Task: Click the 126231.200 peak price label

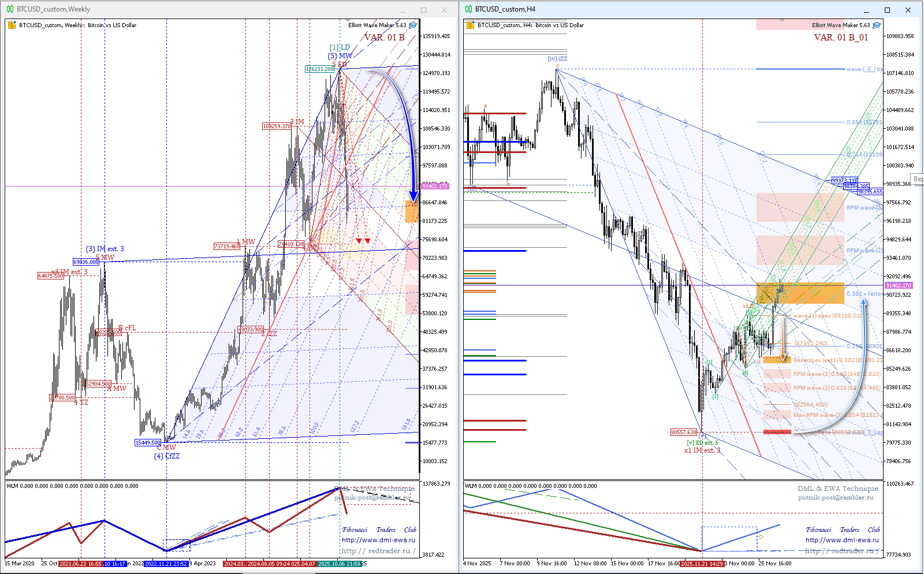Action: pos(319,69)
